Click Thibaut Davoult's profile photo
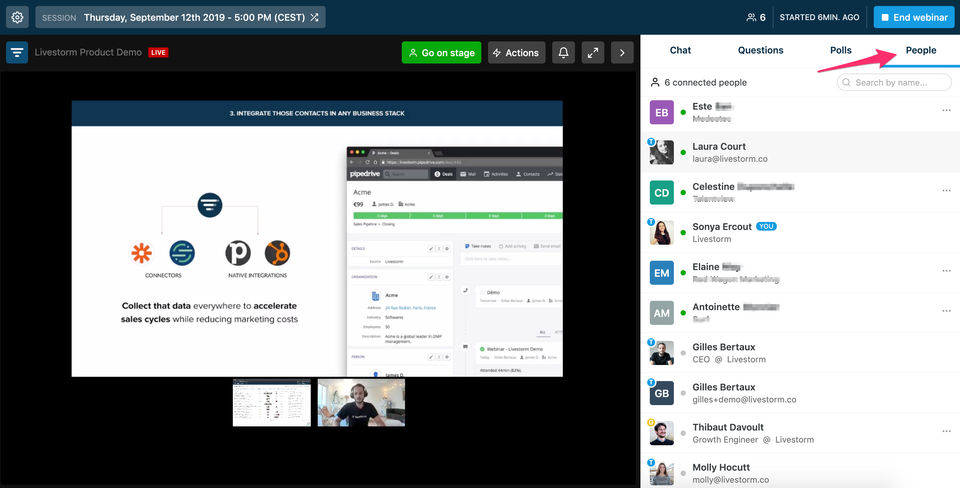The height and width of the screenshot is (488, 960). 662,434
